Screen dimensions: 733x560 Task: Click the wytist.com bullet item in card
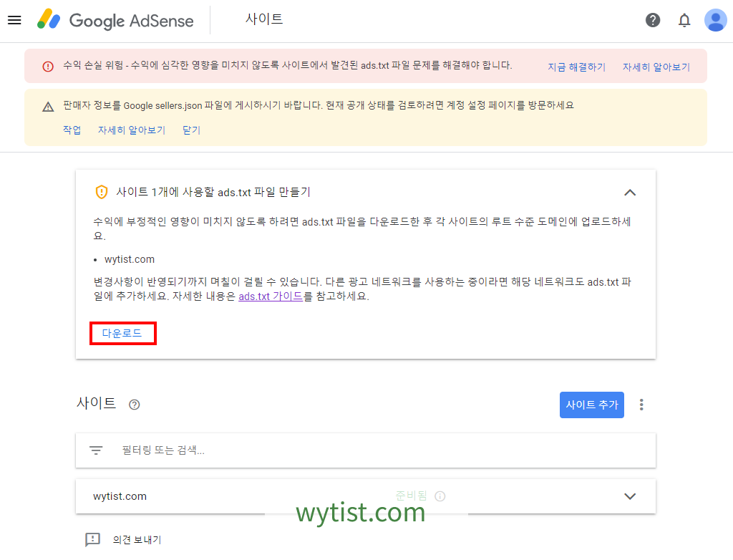coord(129,259)
